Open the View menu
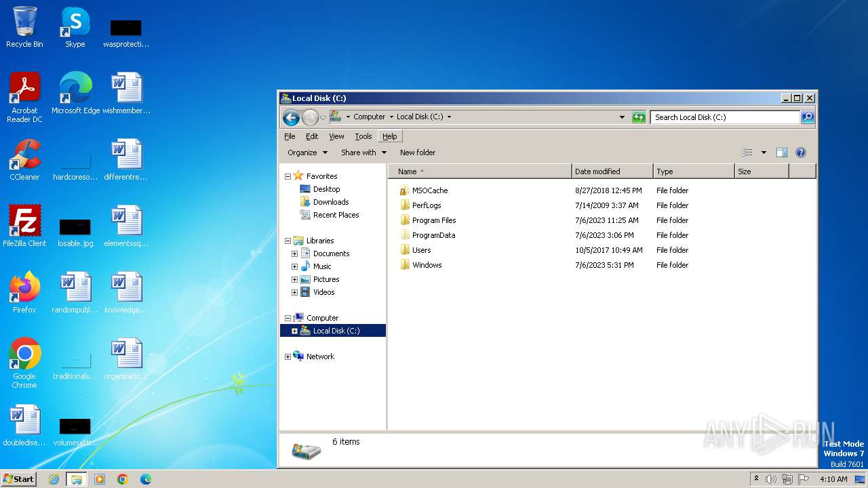Image resolution: width=868 pixels, height=488 pixels. click(336, 136)
